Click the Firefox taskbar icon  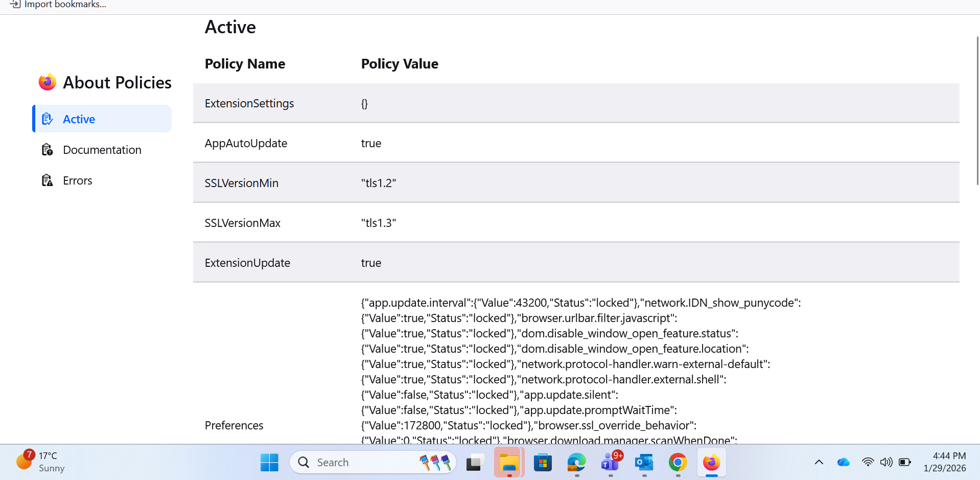(x=712, y=462)
